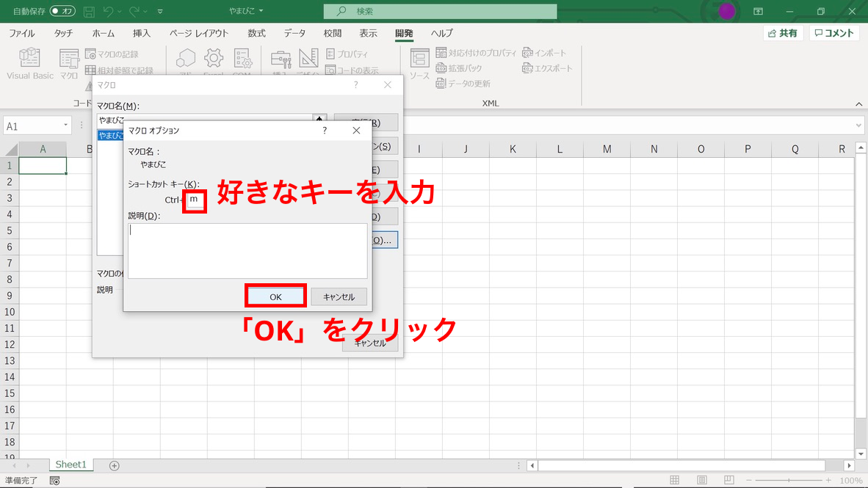Close the マクロ オプション dialog
The width and height of the screenshot is (868, 488).
point(356,131)
